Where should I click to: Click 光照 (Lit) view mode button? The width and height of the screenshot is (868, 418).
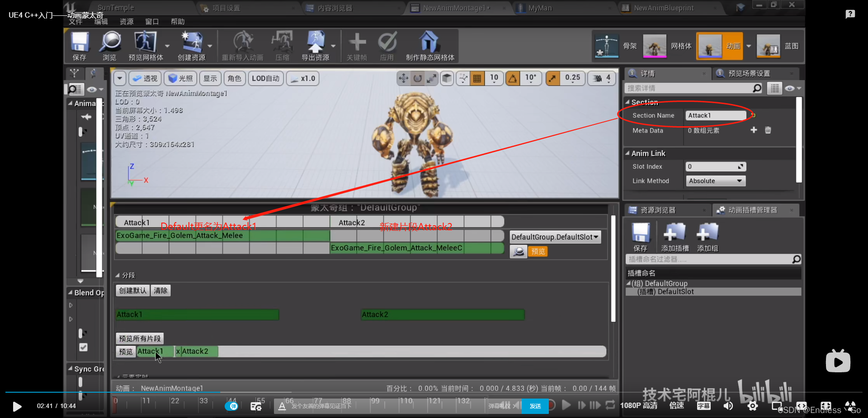(x=180, y=78)
